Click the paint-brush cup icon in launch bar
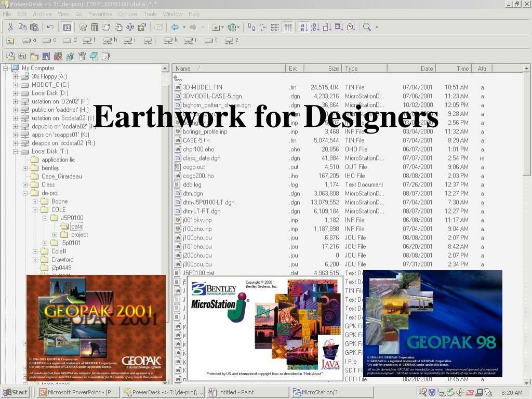The image size is (532, 399). coord(82,56)
